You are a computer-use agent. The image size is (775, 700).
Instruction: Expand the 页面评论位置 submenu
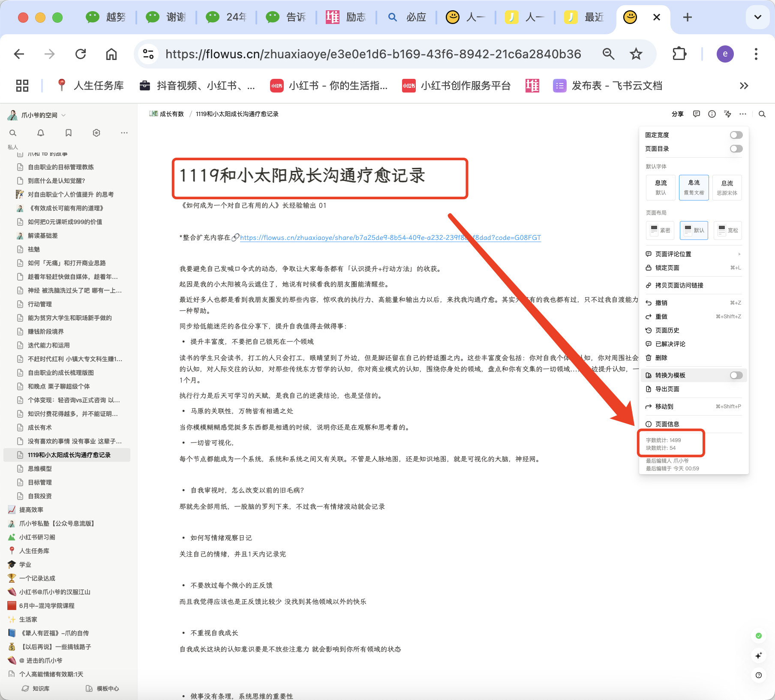click(693, 254)
